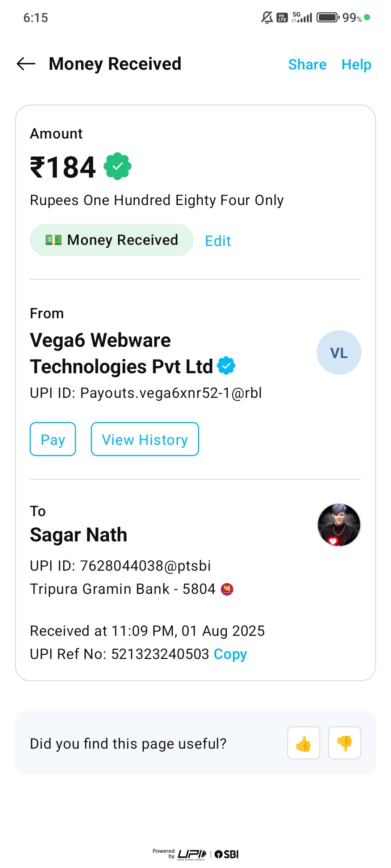The height and width of the screenshot is (868, 391).
Task: Tap the blue verified badge beside Vega6
Action: 226,366
